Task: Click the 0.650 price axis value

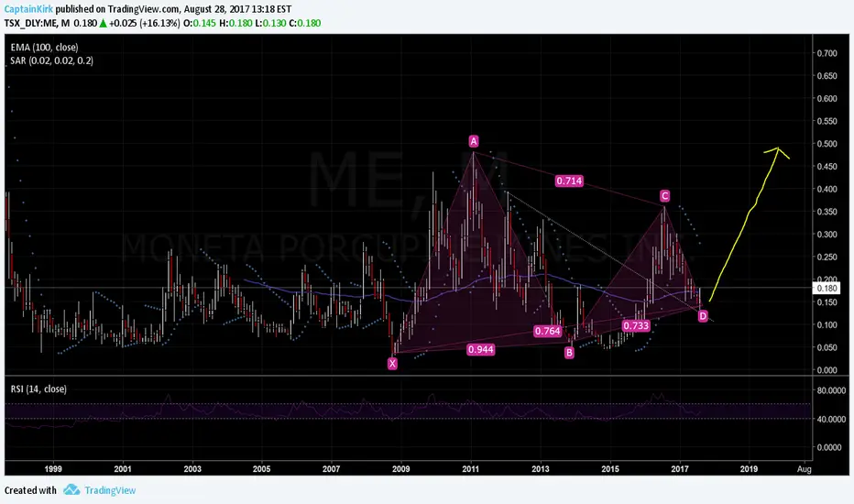Action: point(827,76)
